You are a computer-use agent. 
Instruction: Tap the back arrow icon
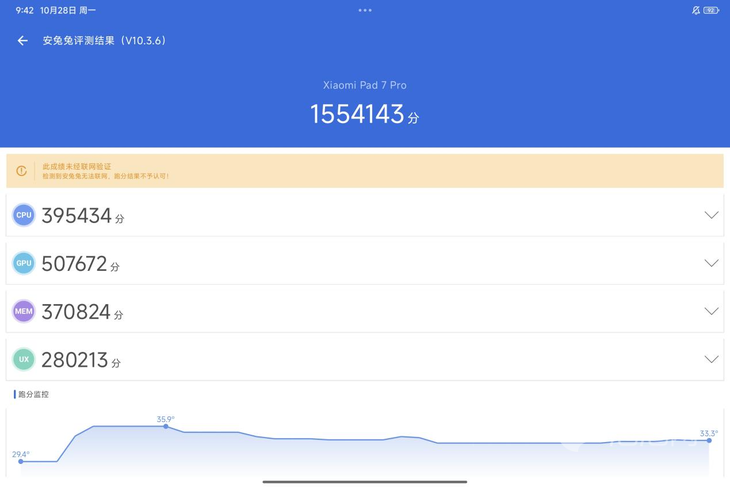point(22,41)
